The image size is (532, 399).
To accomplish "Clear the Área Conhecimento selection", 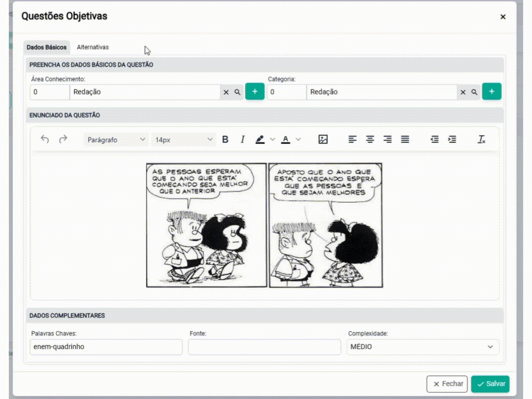I will (226, 92).
